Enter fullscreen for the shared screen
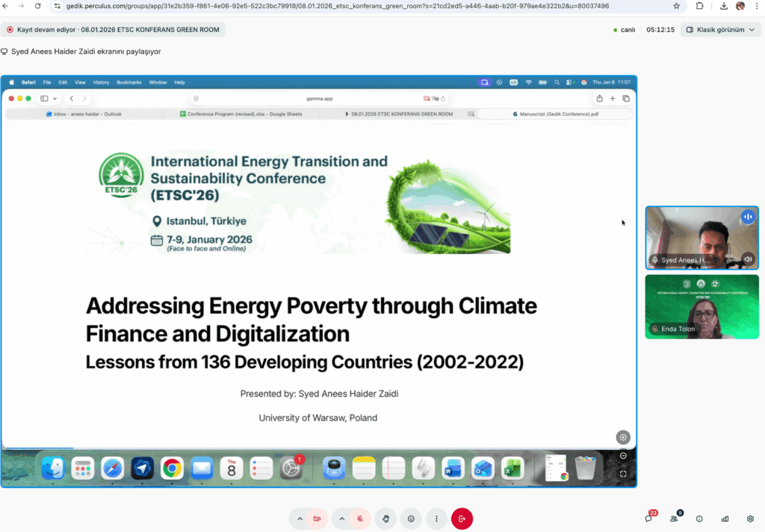 click(623, 474)
